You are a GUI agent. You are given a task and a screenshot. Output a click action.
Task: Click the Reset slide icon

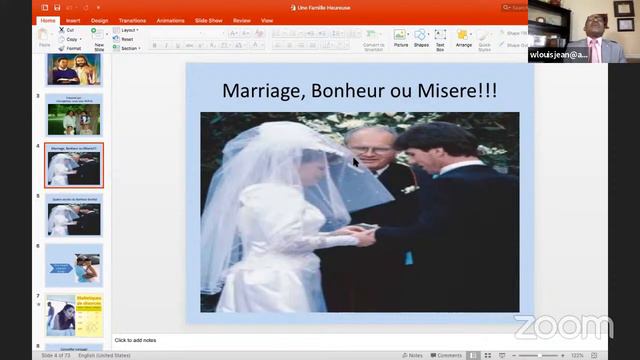[x=116, y=39]
